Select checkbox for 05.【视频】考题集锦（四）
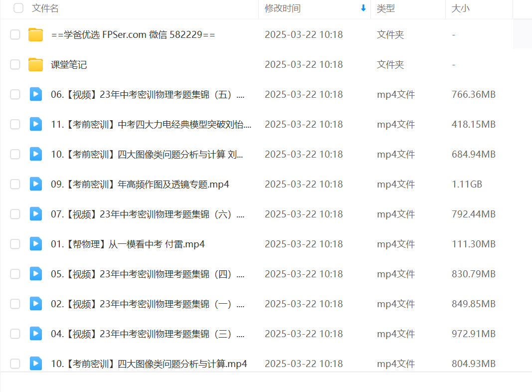The width and height of the screenshot is (532, 392). pyautogui.click(x=15, y=273)
